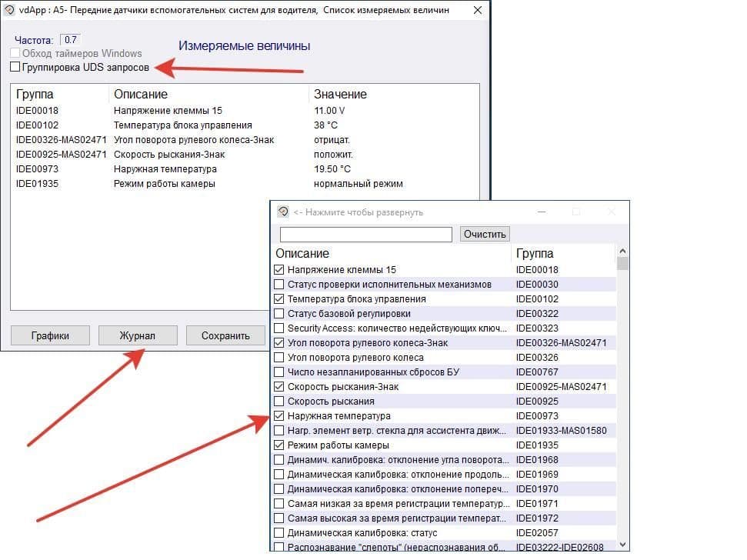
Task: Close the vdApp measured values window
Action: (x=477, y=10)
